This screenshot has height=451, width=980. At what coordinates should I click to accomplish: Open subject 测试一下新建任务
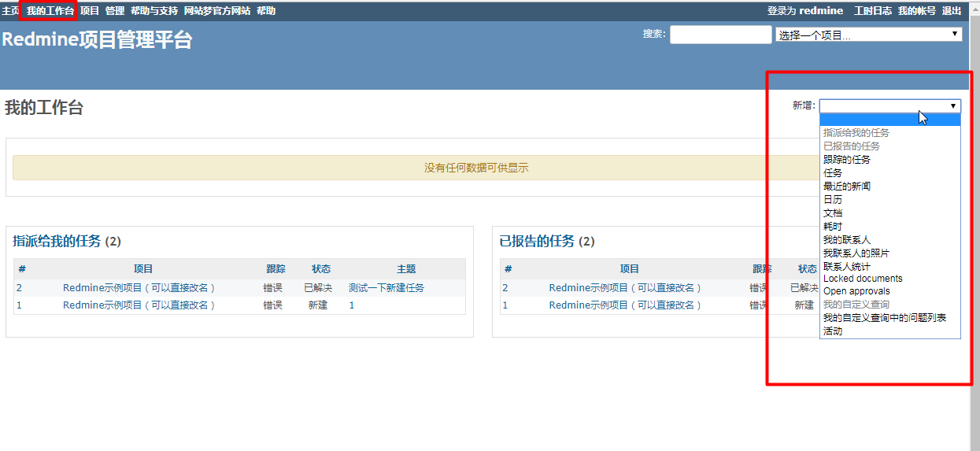(386, 288)
